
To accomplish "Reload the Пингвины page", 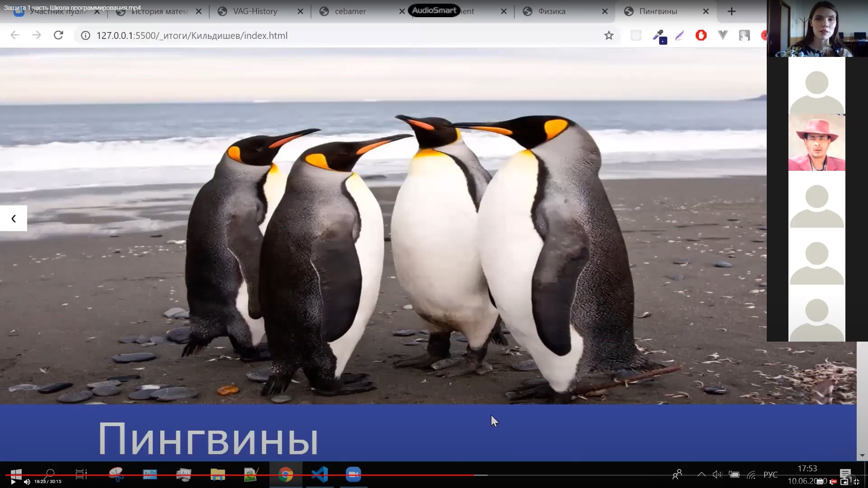I will pyautogui.click(x=58, y=35).
